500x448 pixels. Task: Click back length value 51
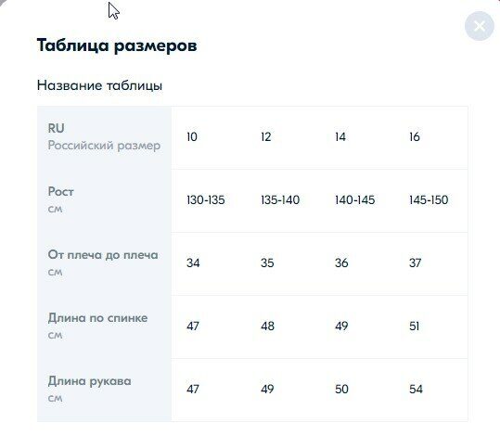coord(415,326)
